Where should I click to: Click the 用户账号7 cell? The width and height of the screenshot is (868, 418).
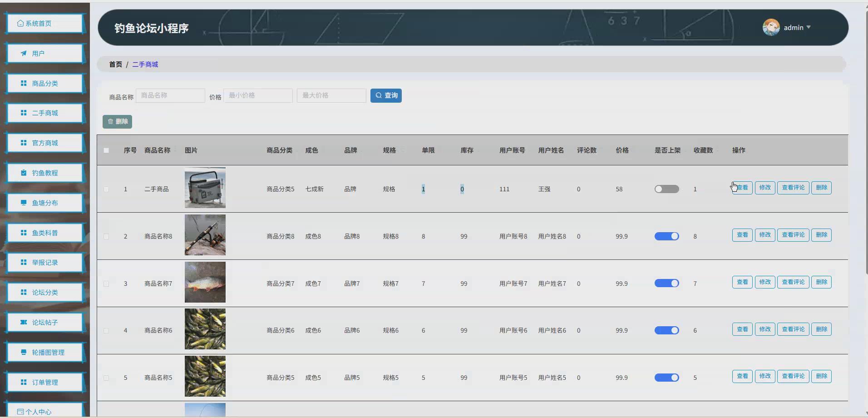[513, 284]
